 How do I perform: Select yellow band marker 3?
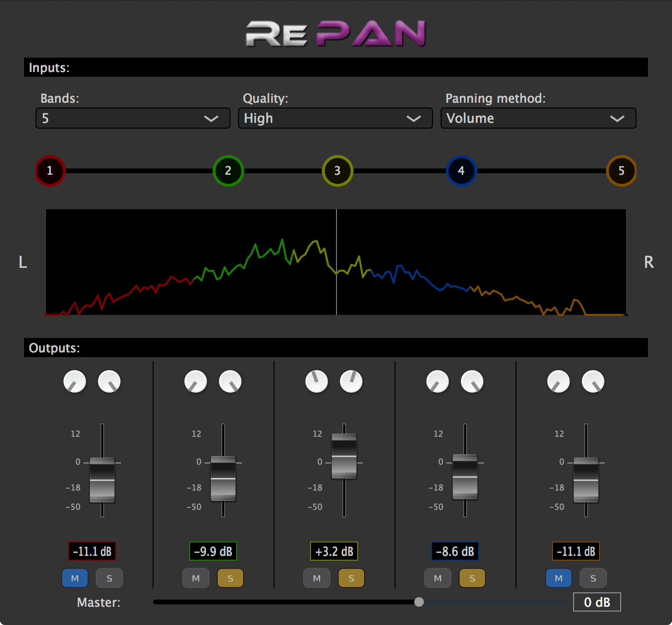pos(337,171)
